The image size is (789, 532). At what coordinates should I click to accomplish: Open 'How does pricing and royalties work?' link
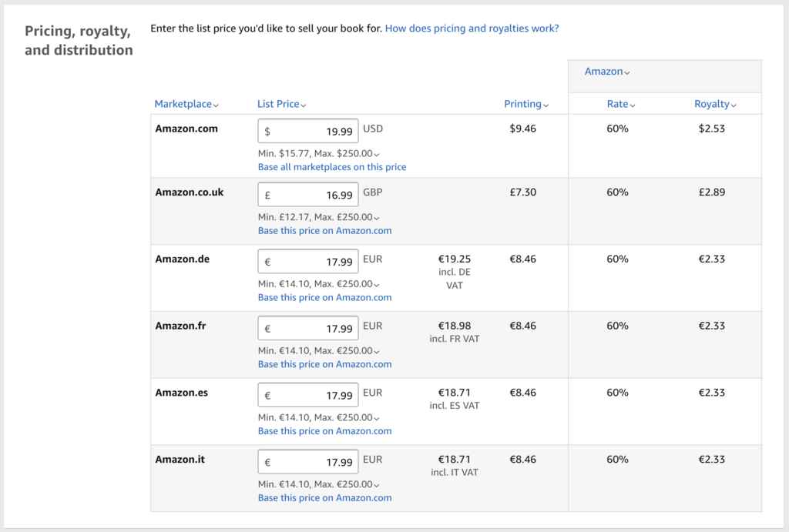pyautogui.click(x=472, y=28)
